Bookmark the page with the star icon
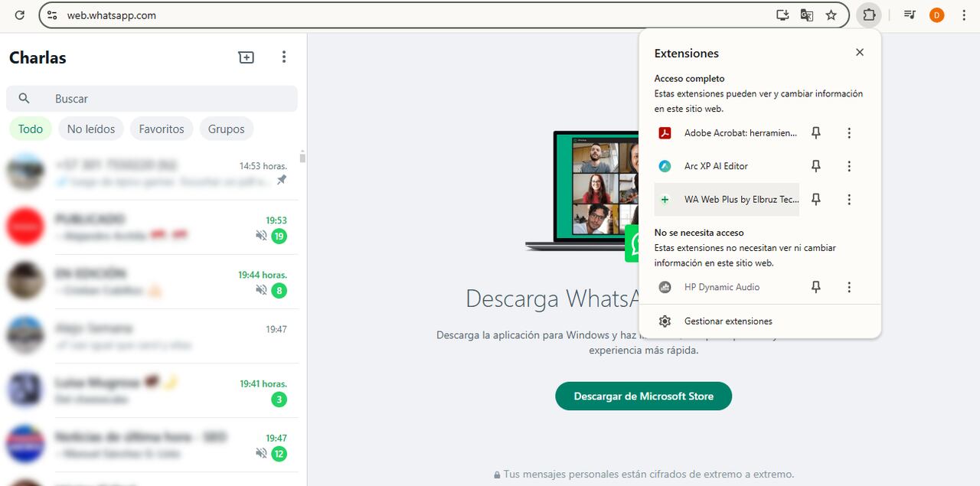This screenshot has height=486, width=980. 831,15
